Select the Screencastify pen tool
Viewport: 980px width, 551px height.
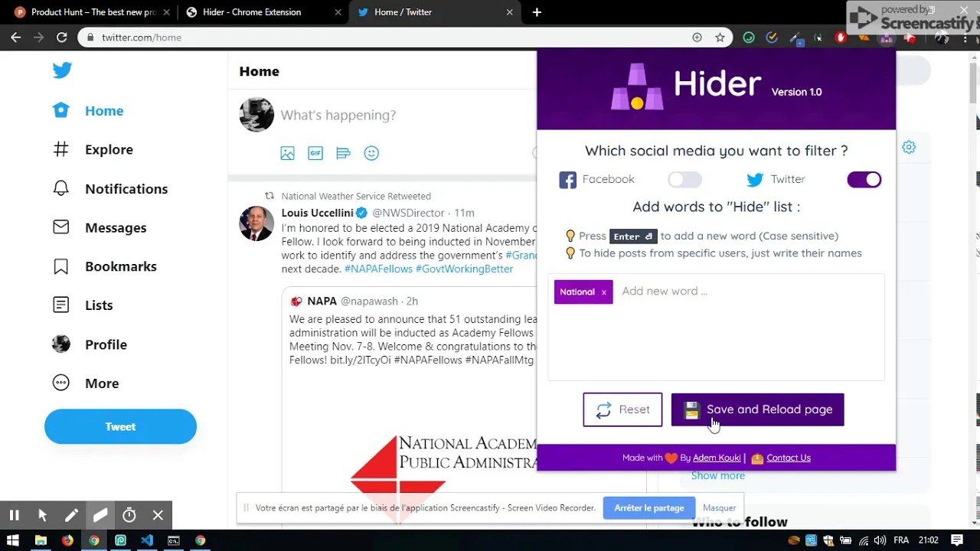[x=71, y=516]
